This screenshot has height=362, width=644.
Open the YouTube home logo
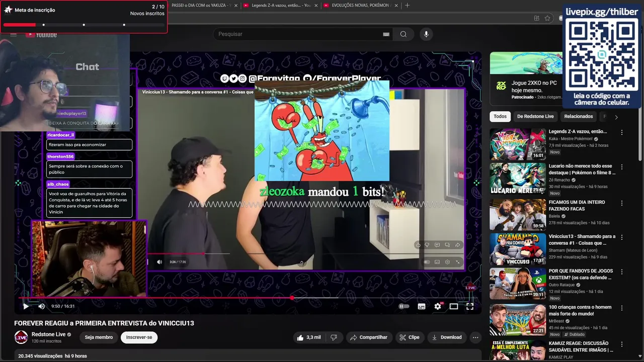coord(41,35)
